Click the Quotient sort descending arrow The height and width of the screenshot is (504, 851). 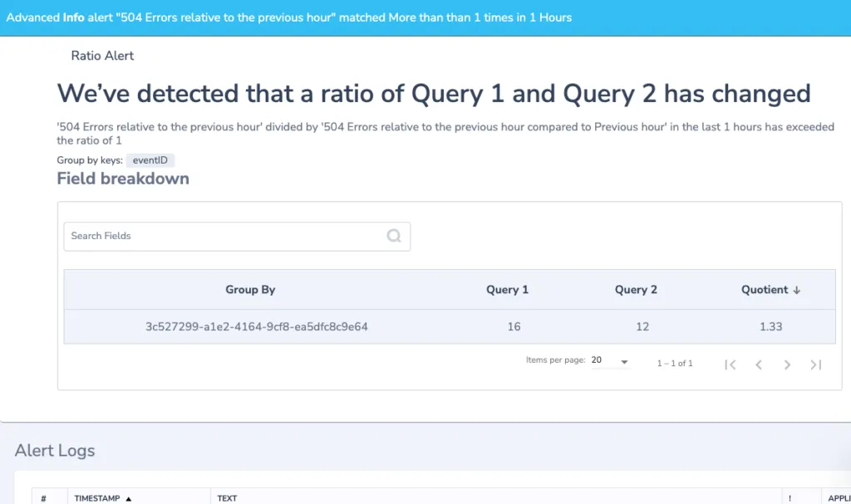tap(797, 291)
